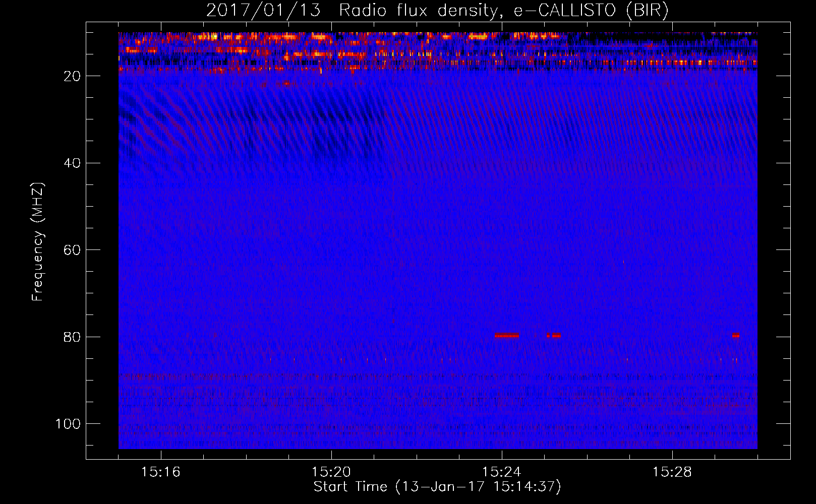Click the '15:16' time tick label
The image size is (816, 504).
click(160, 472)
